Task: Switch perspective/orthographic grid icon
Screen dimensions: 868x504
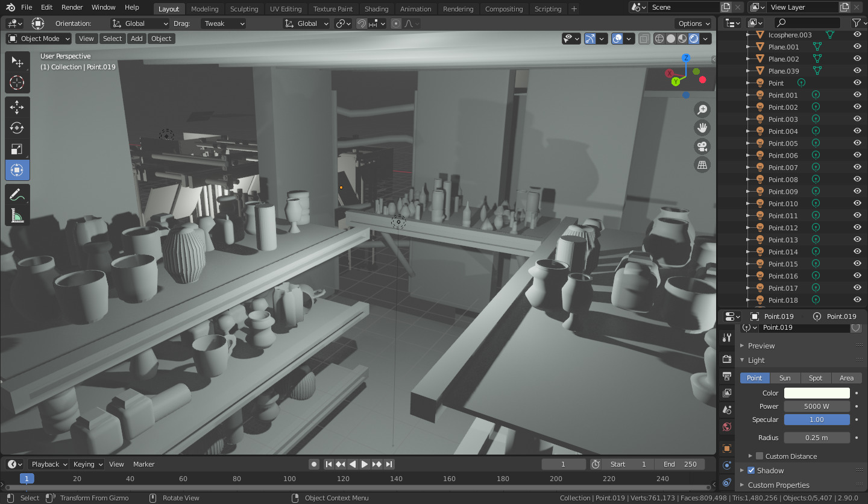Action: click(x=702, y=165)
